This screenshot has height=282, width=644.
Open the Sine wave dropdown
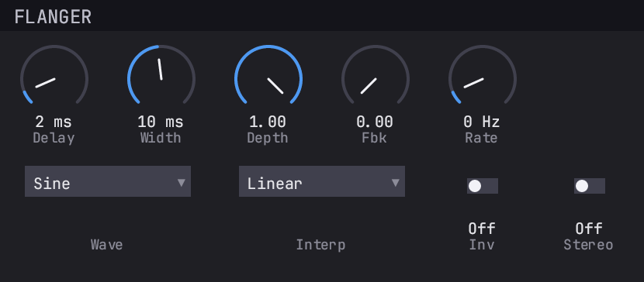point(108,181)
